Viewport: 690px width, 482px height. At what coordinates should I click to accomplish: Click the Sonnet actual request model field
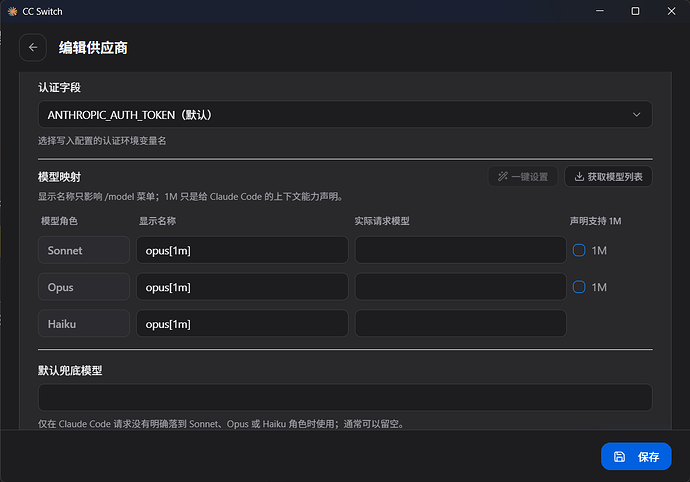(460, 250)
